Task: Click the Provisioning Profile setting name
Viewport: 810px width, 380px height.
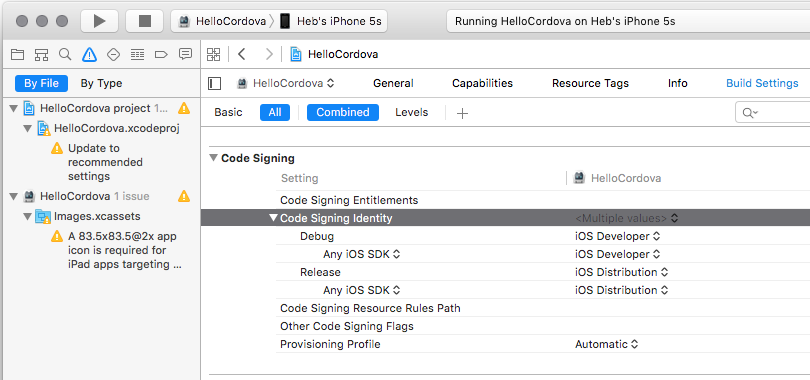Action: [x=330, y=344]
